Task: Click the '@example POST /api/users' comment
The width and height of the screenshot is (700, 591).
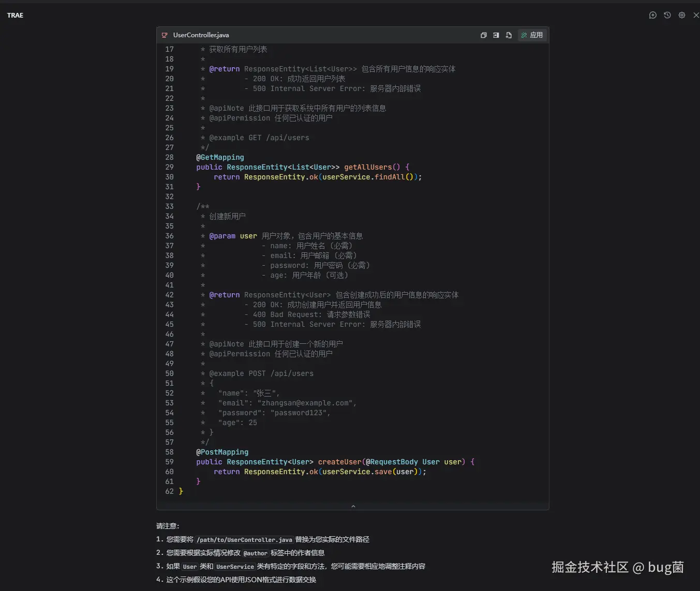Action: tap(257, 373)
